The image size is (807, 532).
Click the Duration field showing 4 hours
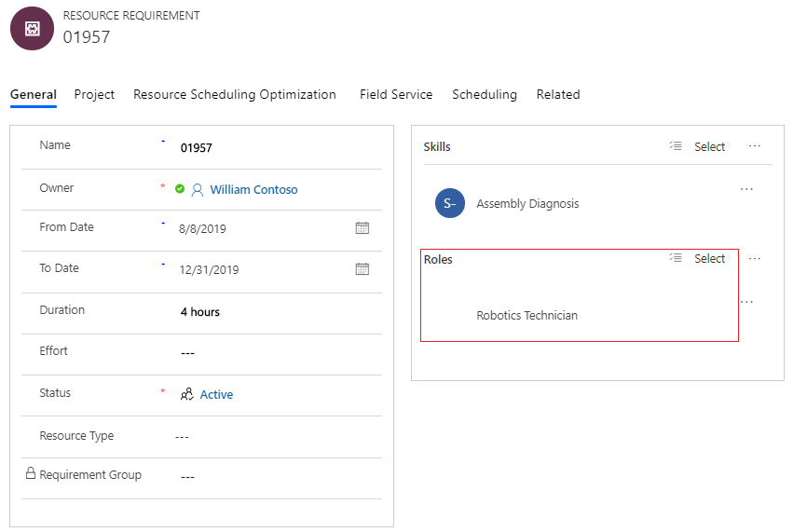point(200,312)
